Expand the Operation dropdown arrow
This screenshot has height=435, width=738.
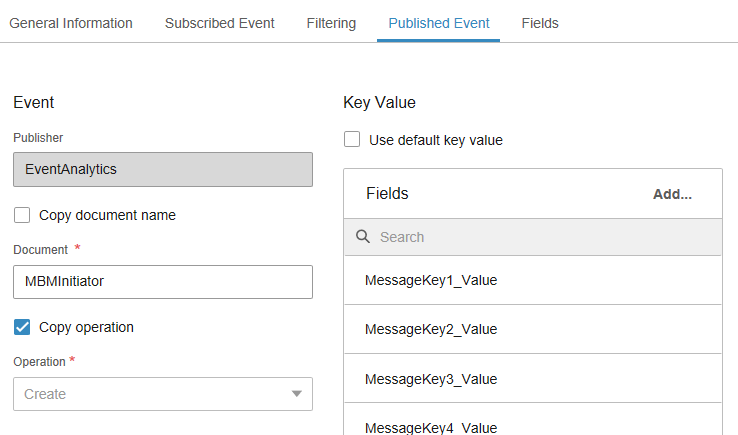296,394
